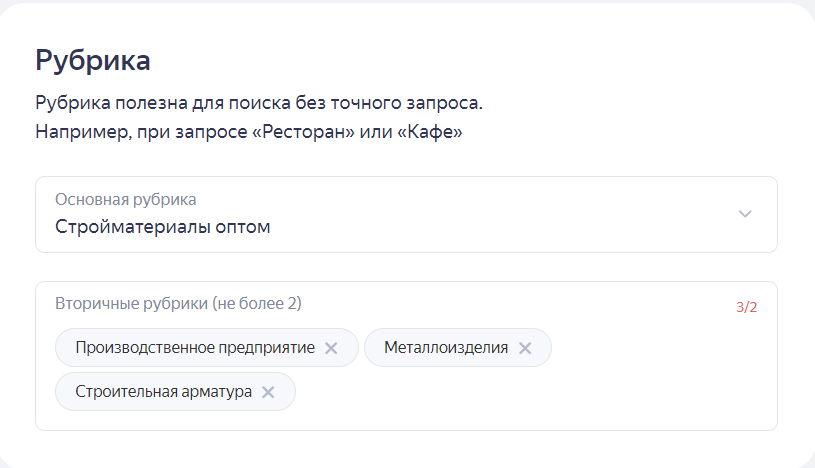Select the Металлоизделия chip label
815x468 pixels.
pyautogui.click(x=446, y=348)
